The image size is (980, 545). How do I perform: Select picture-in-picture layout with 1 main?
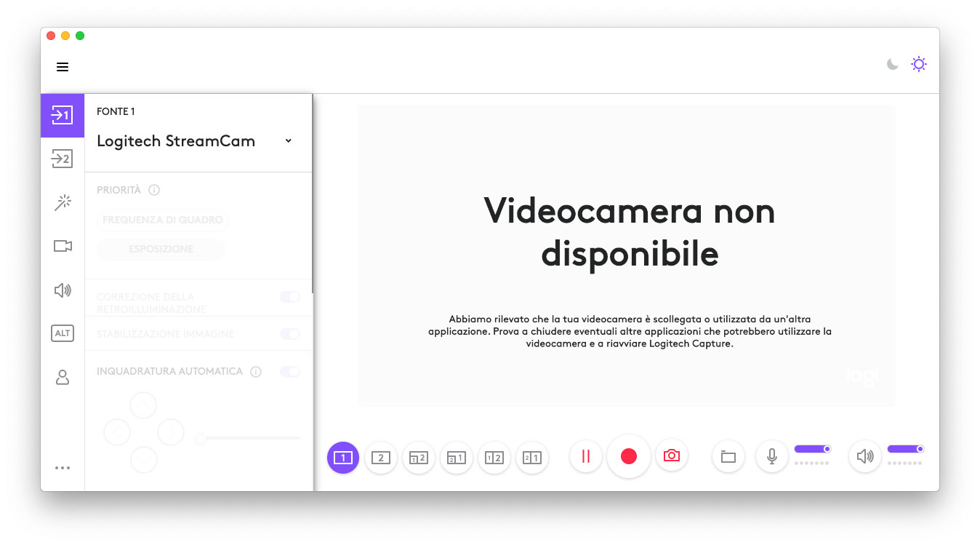coord(457,458)
